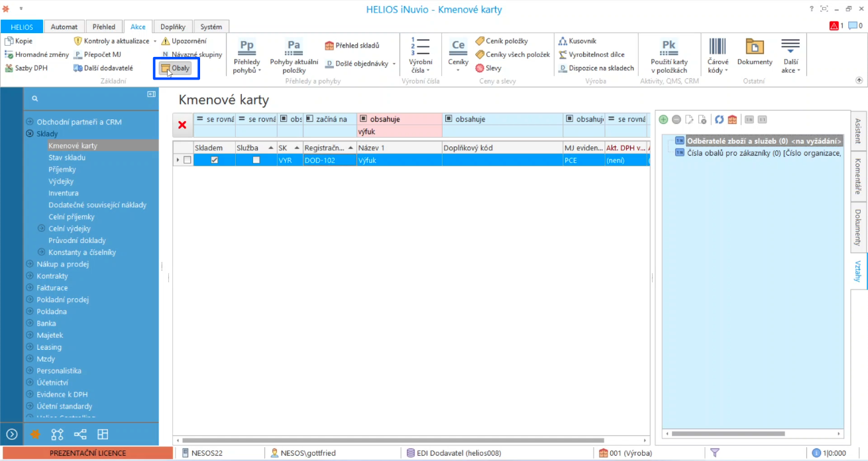Open Dokumenty in the ribbon
Viewport: 868px width, 461px height.
pos(755,53)
